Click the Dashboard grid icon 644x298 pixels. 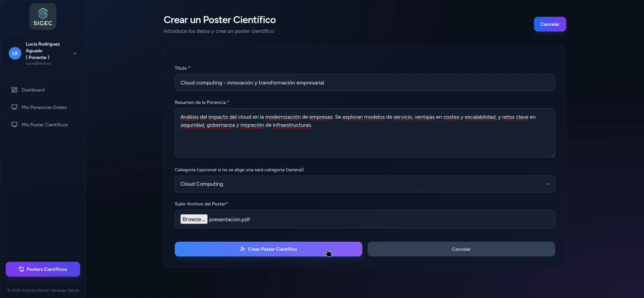[x=14, y=90]
